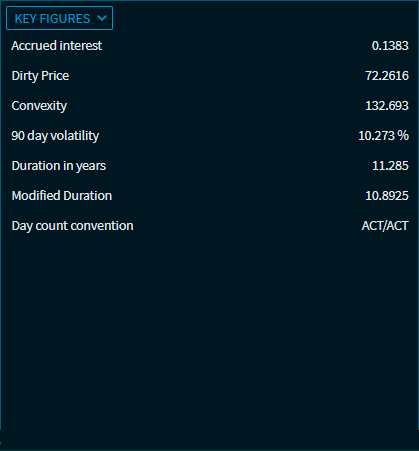The height and width of the screenshot is (451, 419).
Task: Click the duration value 11.285
Action: (390, 166)
